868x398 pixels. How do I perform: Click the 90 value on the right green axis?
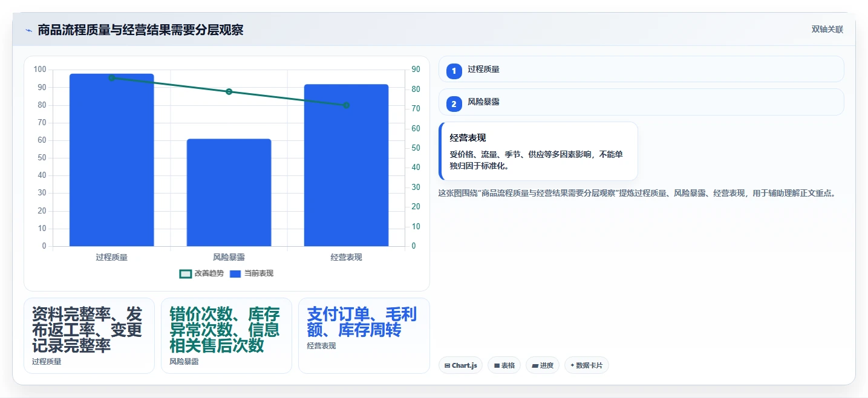click(x=416, y=70)
